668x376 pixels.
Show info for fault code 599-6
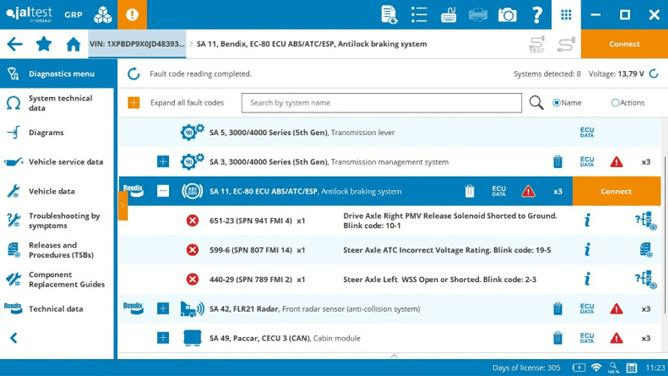587,250
